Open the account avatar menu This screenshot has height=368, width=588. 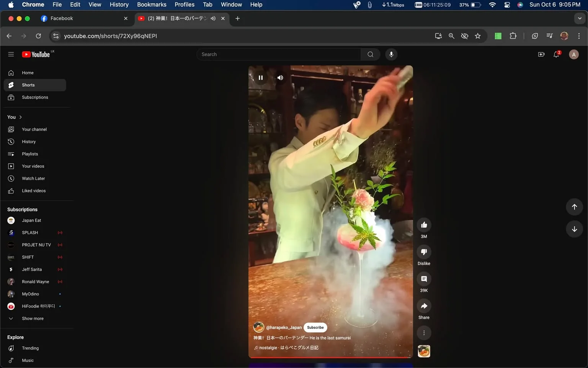pos(573,54)
